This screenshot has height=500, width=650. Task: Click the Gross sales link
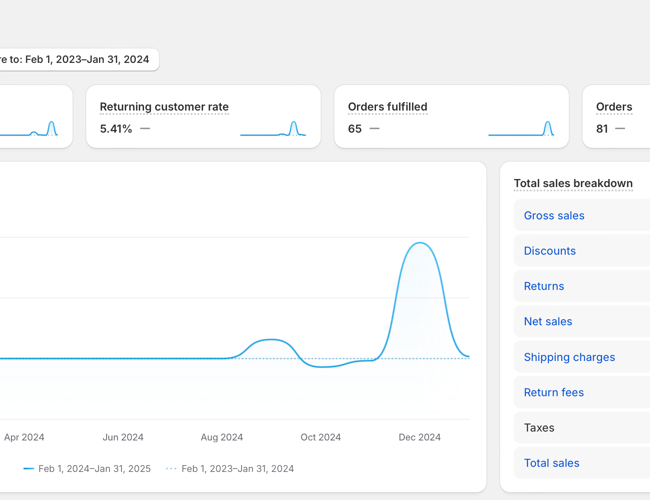click(x=554, y=215)
